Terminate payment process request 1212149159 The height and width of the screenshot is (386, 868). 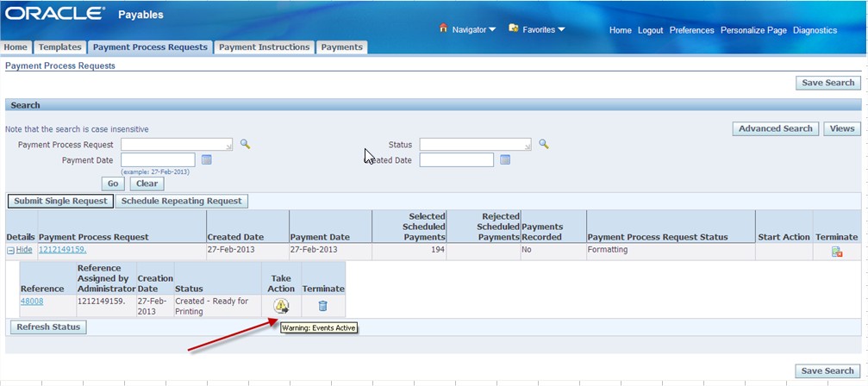[837, 252]
